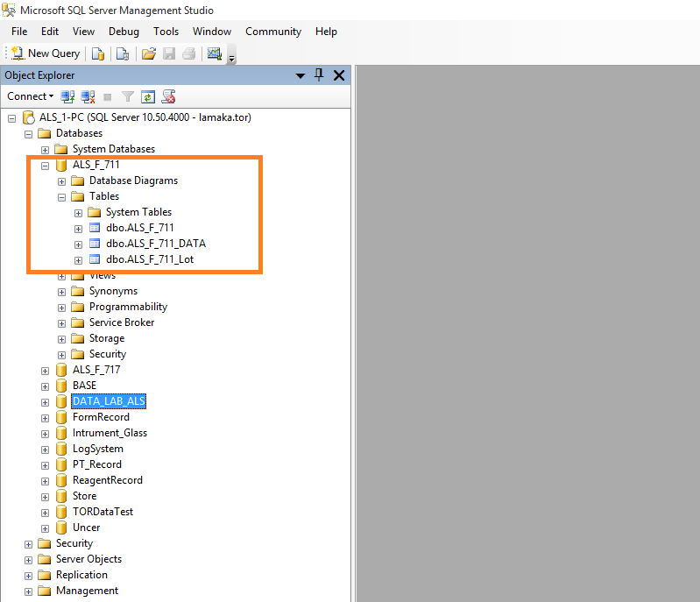Screen dimensions: 700x602
Task: Expand server-level Security folder
Action: pyautogui.click(x=29, y=544)
